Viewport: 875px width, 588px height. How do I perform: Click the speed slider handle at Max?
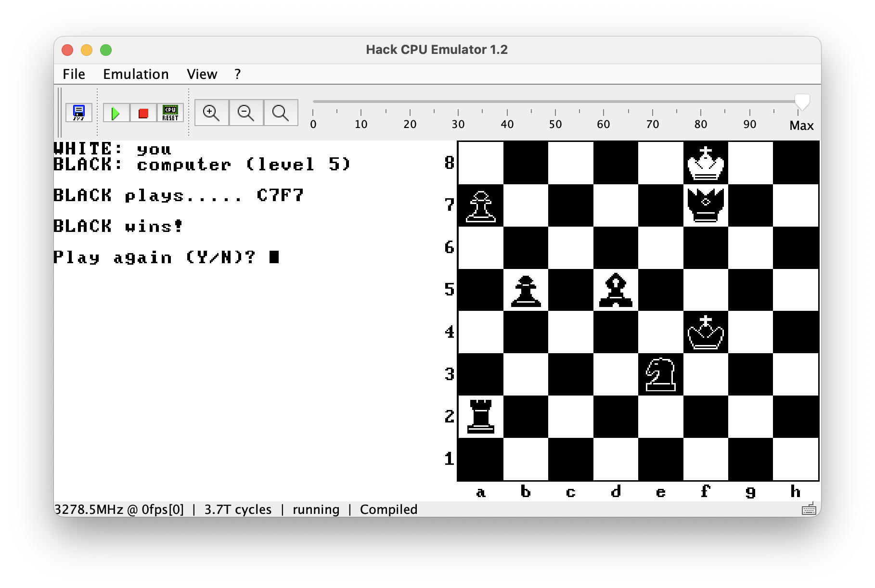point(802,102)
